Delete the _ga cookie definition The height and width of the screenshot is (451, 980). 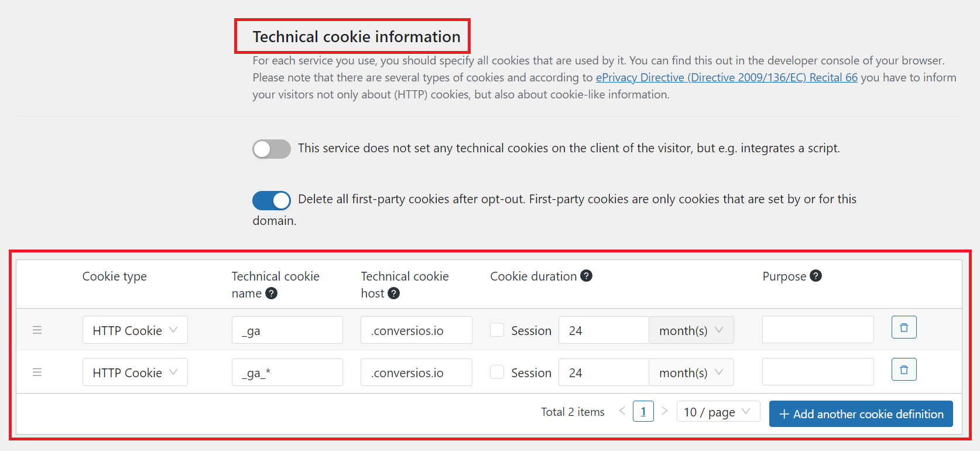coord(903,327)
